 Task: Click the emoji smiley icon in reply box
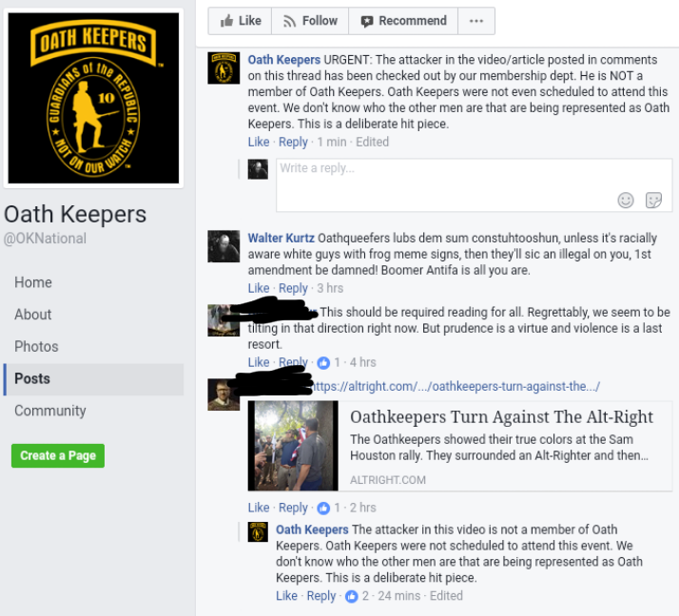[626, 201]
